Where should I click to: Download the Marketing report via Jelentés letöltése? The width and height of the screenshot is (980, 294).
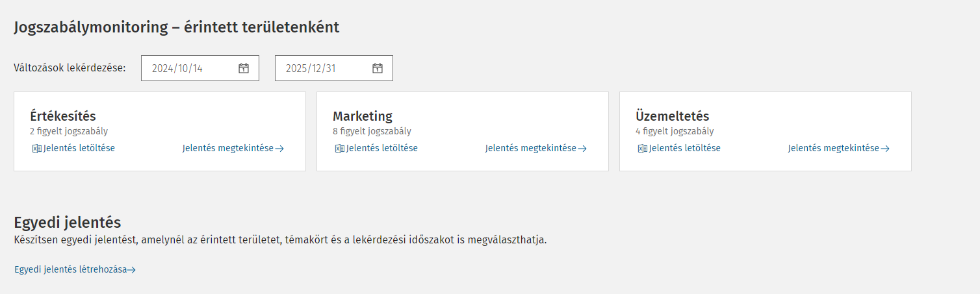(x=382, y=148)
